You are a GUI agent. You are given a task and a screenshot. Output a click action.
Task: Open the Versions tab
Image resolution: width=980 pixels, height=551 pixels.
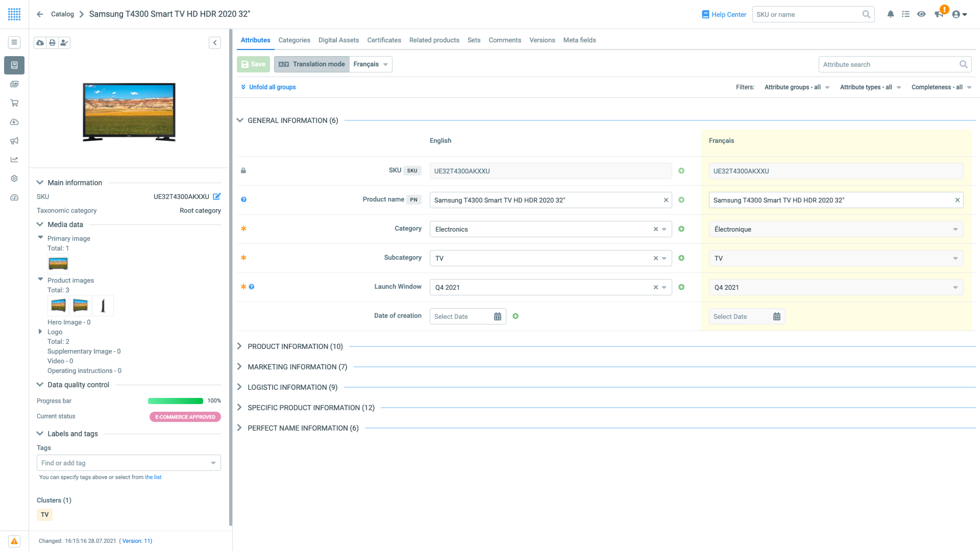pyautogui.click(x=542, y=40)
